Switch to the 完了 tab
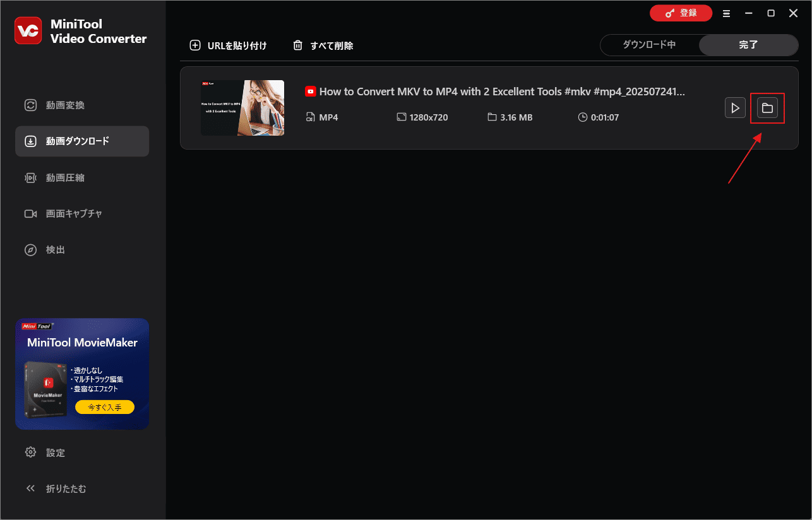Screen dimensions: 812x520 748,45
